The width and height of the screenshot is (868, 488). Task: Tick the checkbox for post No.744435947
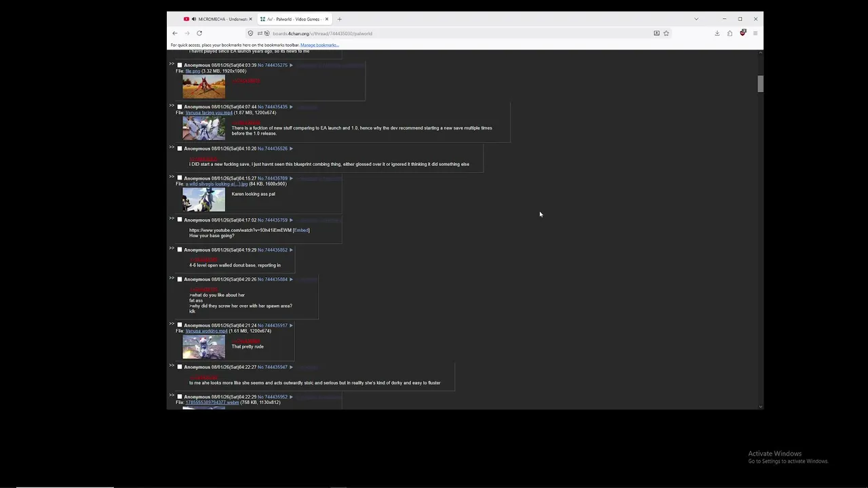(x=180, y=367)
